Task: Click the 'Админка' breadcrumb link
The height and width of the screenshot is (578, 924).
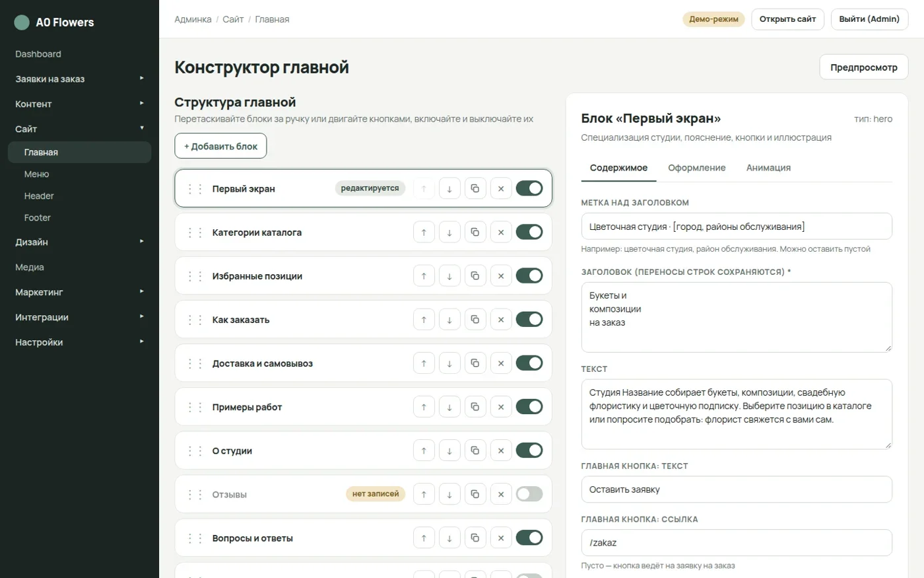Action: (x=193, y=19)
